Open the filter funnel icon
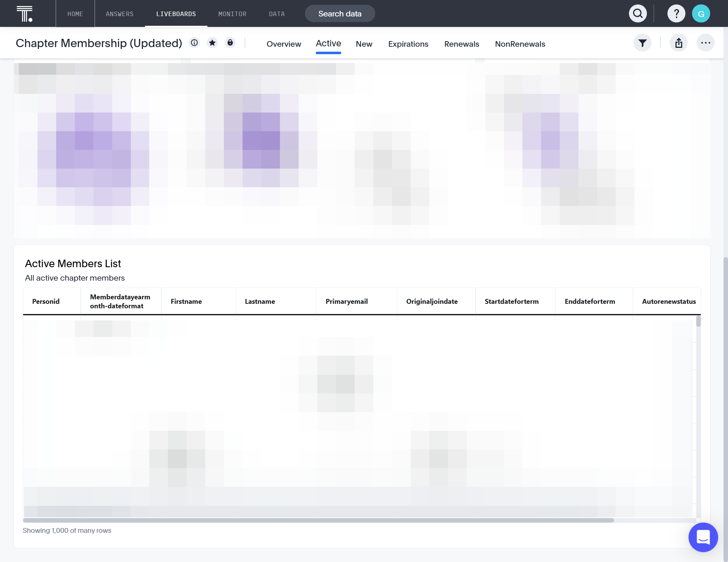The width and height of the screenshot is (728, 562). pyautogui.click(x=642, y=43)
